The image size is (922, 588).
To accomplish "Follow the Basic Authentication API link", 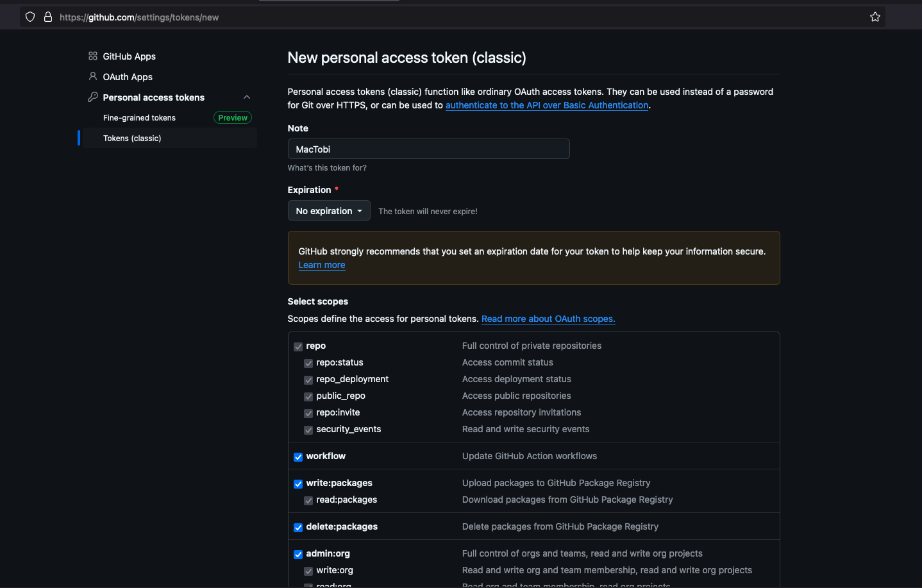I will [547, 105].
